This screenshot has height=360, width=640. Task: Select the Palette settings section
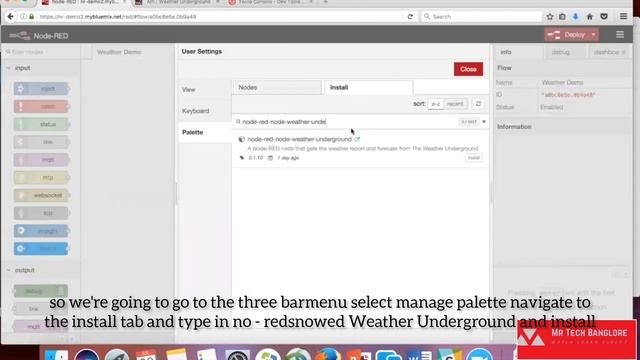click(204, 132)
